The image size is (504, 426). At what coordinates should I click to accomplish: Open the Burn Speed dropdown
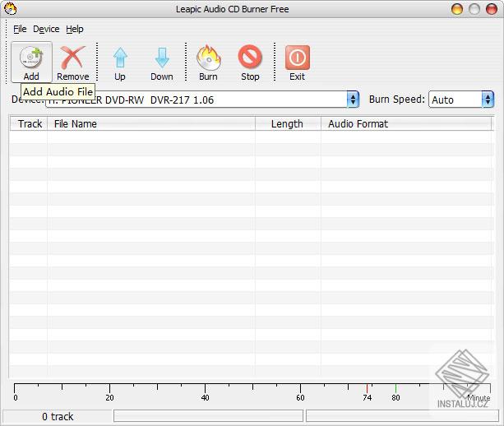488,100
